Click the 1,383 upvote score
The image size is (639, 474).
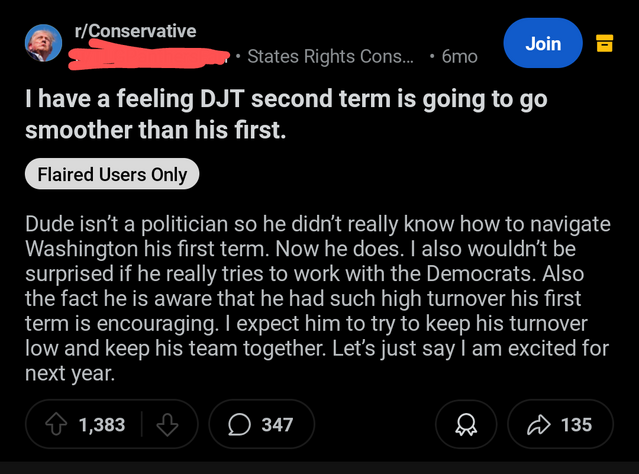tap(102, 424)
